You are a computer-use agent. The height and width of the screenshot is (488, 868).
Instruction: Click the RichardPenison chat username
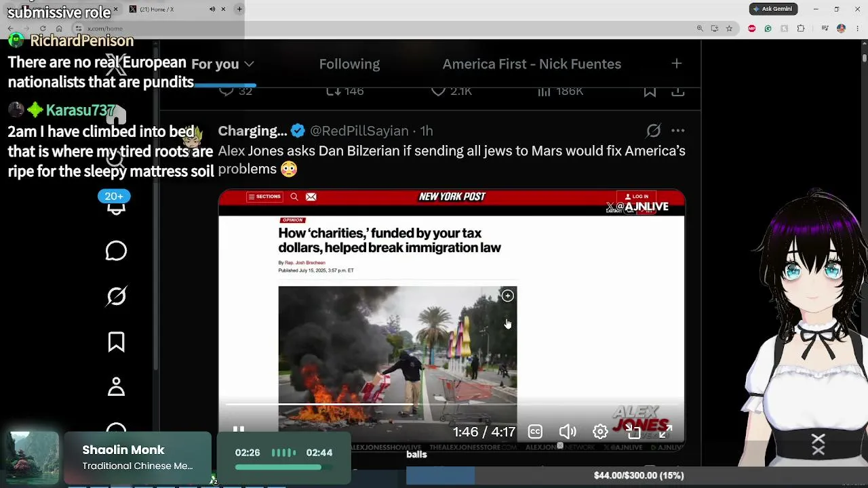coord(82,41)
